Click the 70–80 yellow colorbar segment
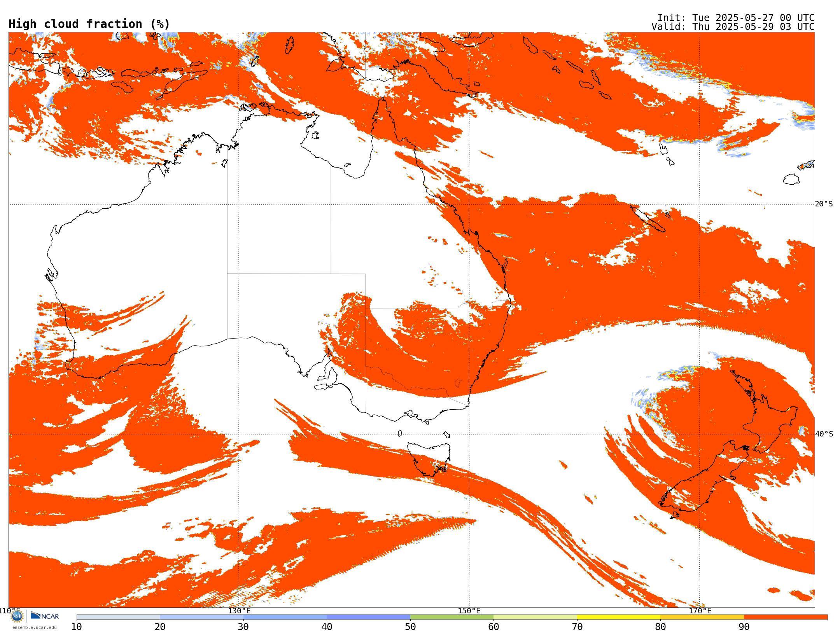 [x=619, y=617]
